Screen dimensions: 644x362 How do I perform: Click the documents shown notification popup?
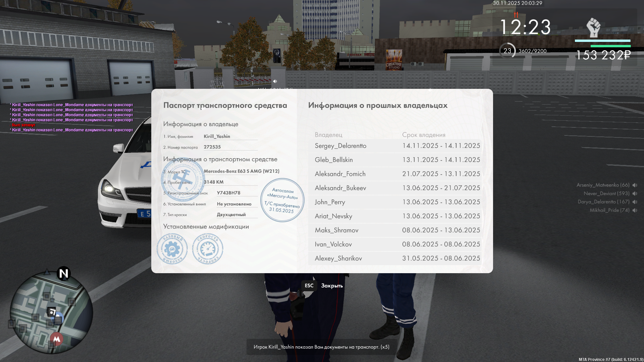pyautogui.click(x=321, y=347)
